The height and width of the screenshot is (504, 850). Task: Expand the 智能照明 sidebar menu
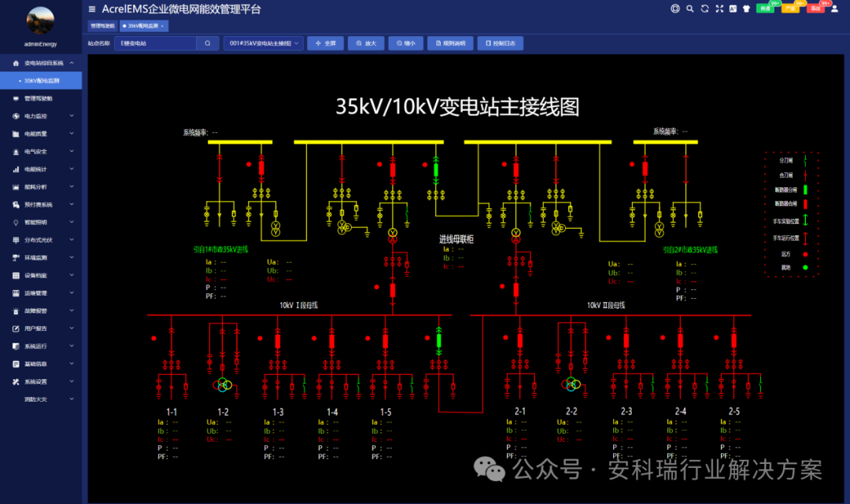pyautogui.click(x=41, y=223)
